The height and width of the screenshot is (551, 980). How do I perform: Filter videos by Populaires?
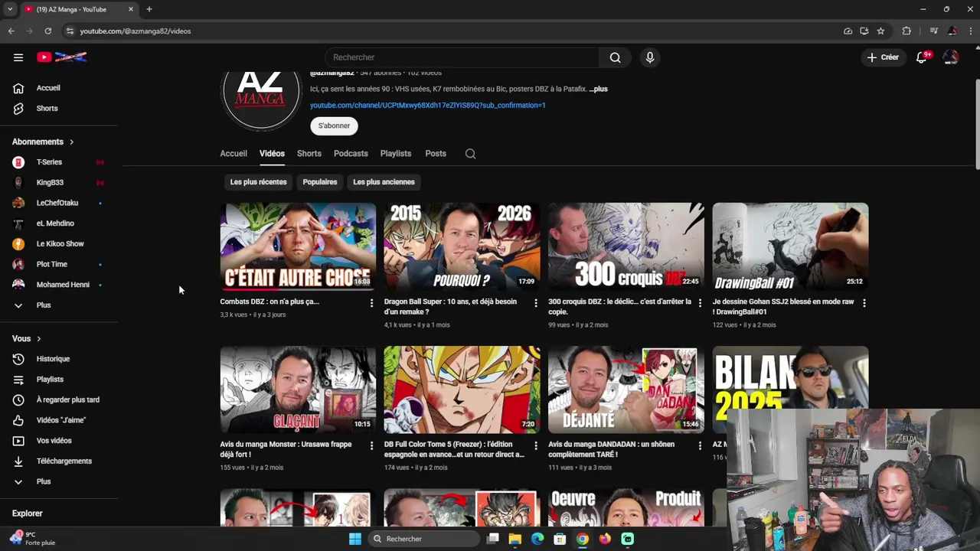(320, 182)
